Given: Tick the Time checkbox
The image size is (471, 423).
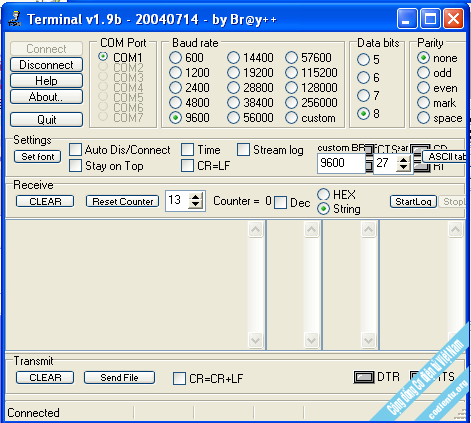Looking at the screenshot, I should tap(187, 150).
